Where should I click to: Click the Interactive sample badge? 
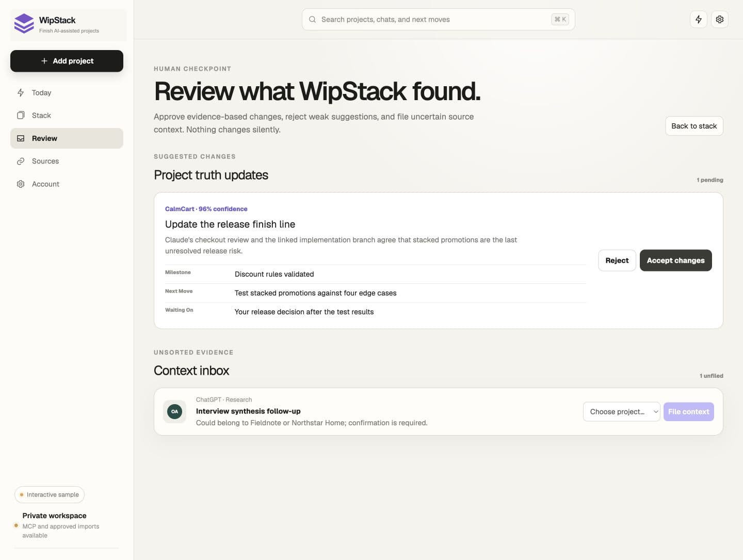[x=50, y=494]
